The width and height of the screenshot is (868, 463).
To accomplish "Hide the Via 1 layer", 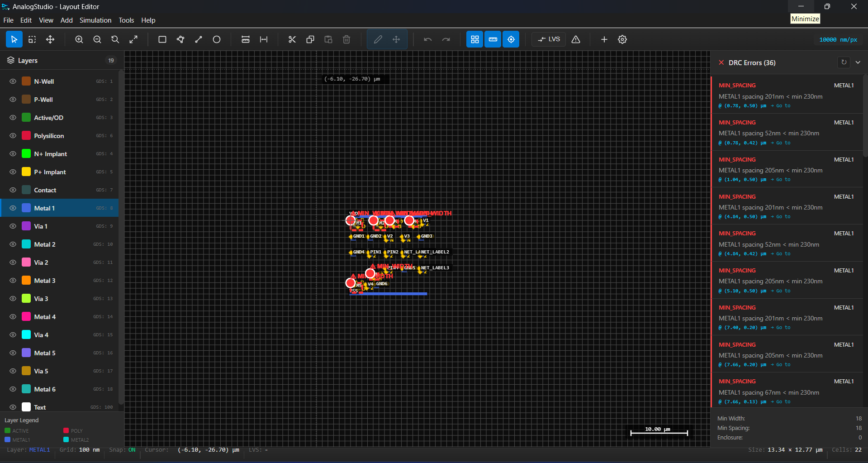I will pos(13,226).
